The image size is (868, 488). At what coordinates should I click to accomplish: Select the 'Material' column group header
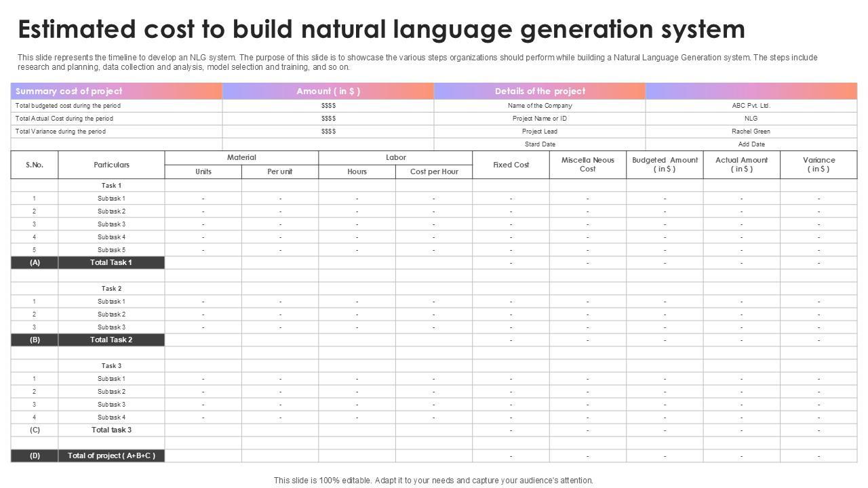[x=241, y=157]
